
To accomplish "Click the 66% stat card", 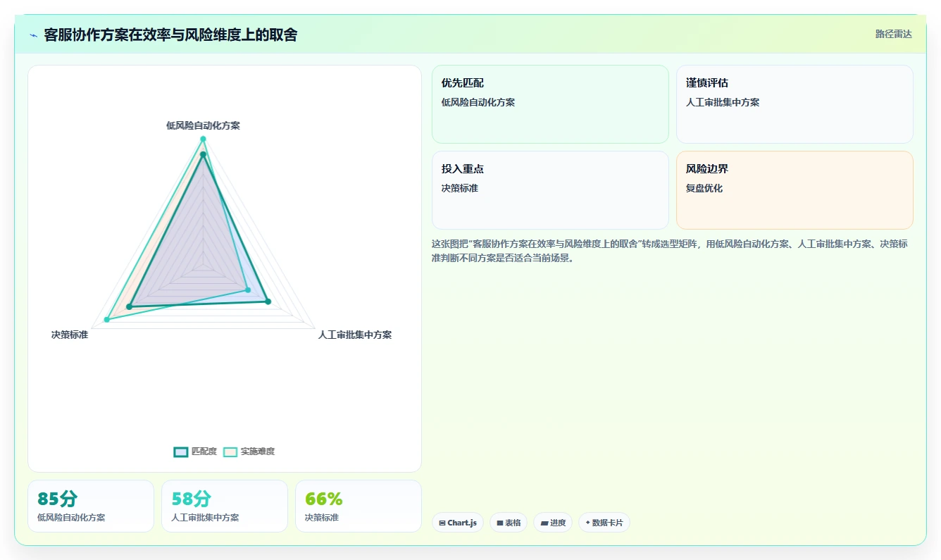I will (359, 506).
